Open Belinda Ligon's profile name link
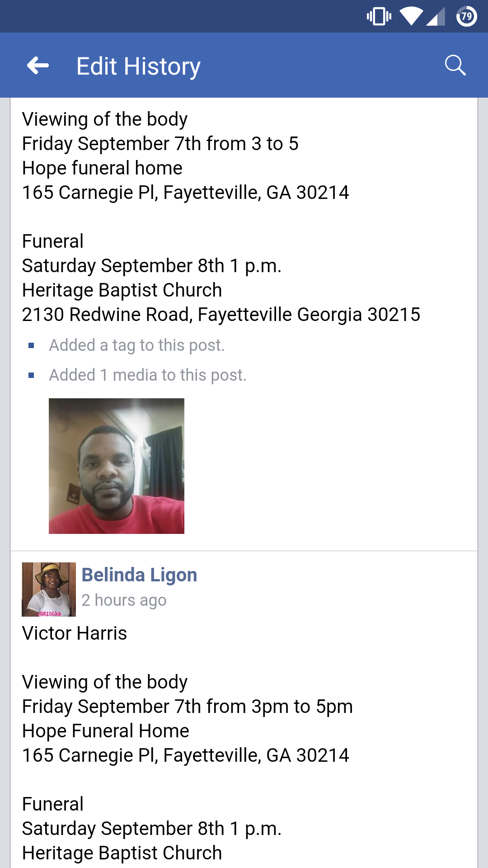 click(x=139, y=575)
